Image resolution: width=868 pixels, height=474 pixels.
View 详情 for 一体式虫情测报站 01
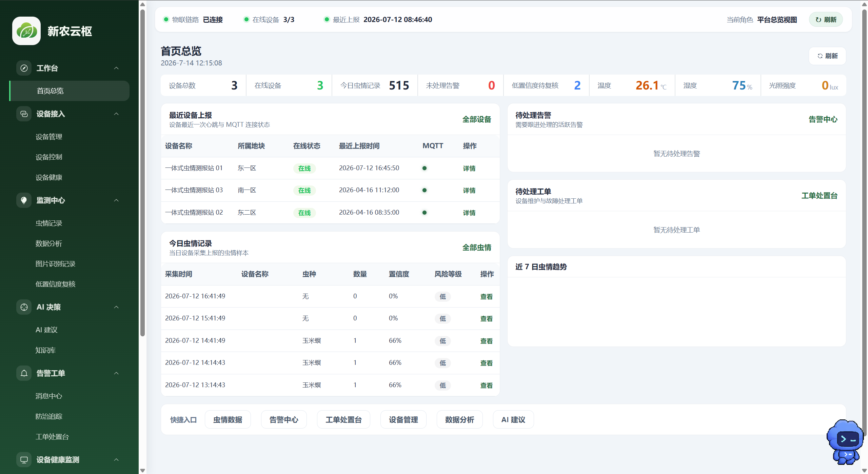(x=469, y=168)
